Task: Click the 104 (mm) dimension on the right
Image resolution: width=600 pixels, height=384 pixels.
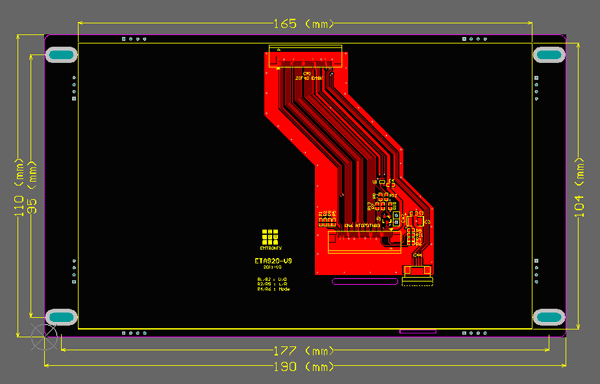Action: pos(580,187)
